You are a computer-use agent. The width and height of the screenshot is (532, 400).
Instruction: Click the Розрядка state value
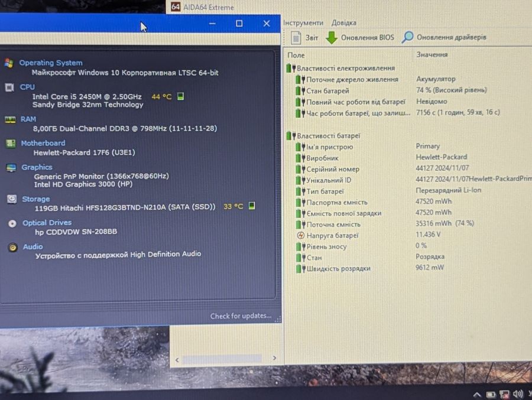point(430,256)
